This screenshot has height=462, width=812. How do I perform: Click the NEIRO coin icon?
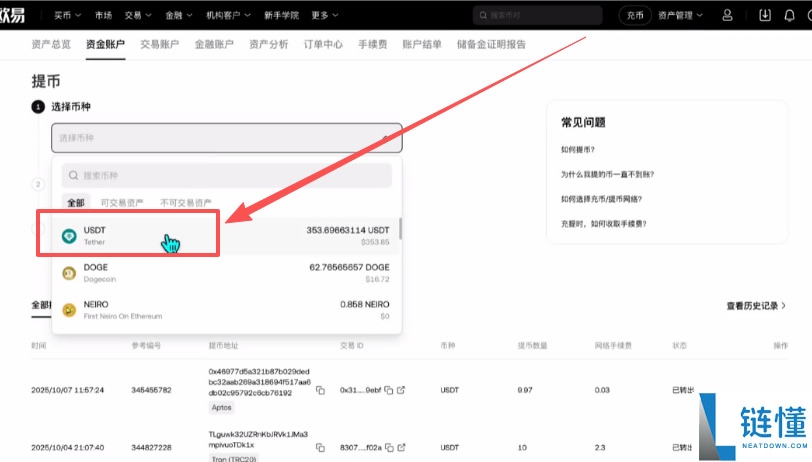69,310
